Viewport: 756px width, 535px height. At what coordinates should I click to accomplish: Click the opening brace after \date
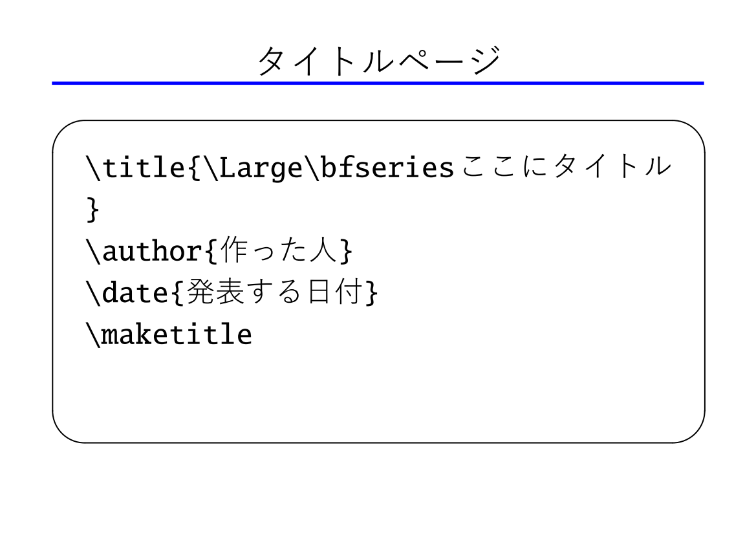pos(177,293)
